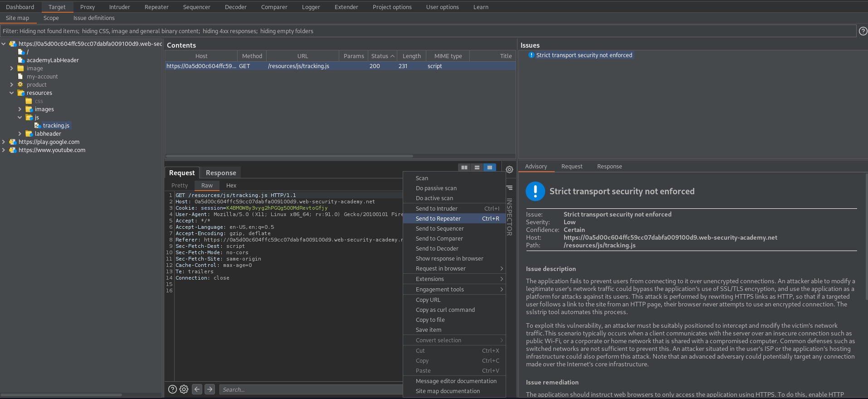The height and width of the screenshot is (399, 868).
Task: Go to previous search match arrow
Action: [x=197, y=389]
